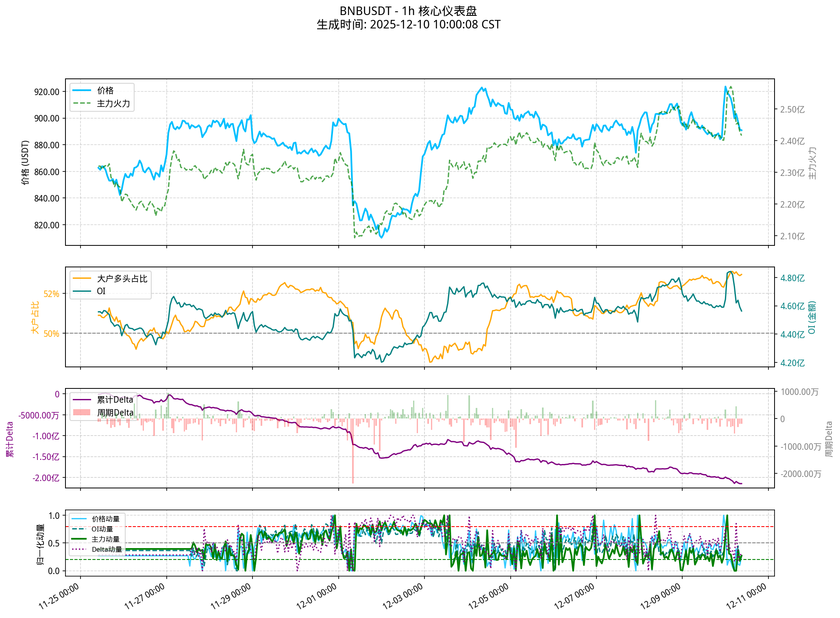Click the 12-01 00:00 x-axis label
Screen dimensions: 840x618
317,596
